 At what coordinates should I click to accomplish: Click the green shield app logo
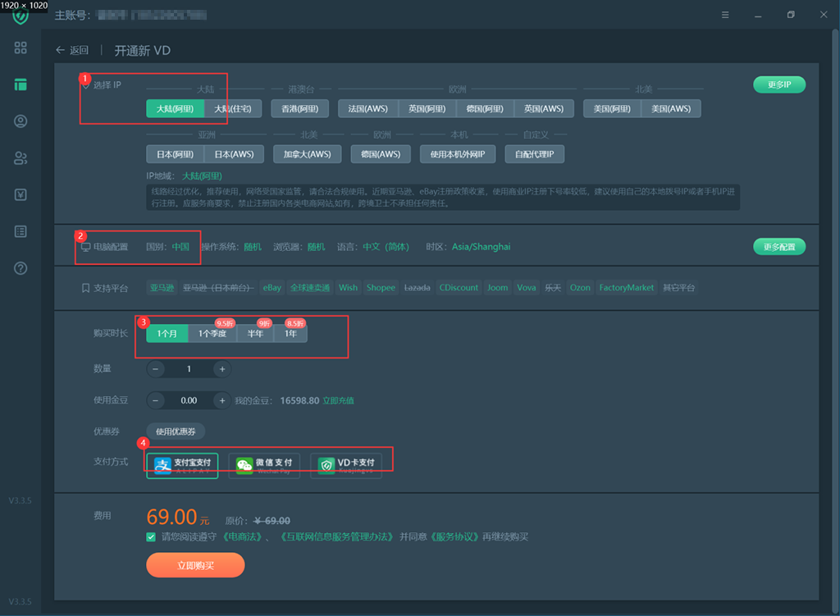pos(21,16)
